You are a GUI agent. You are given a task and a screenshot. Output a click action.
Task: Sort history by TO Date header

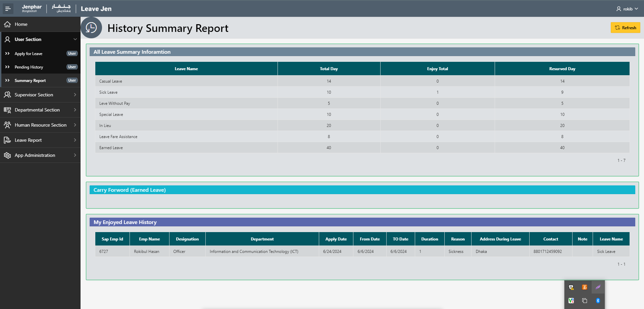[x=401, y=239]
